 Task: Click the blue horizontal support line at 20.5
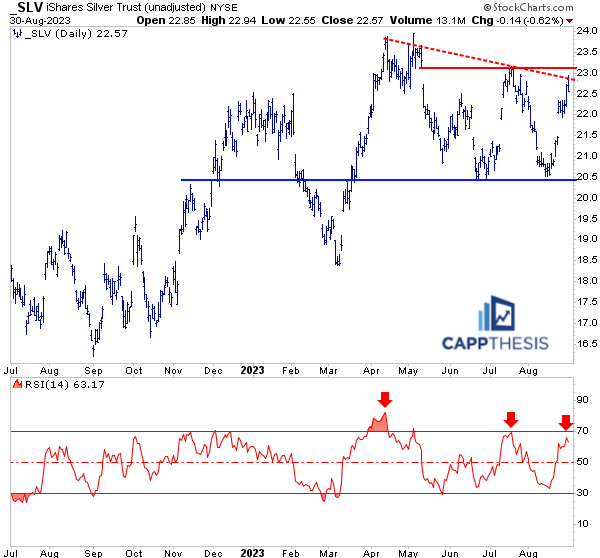300,180
